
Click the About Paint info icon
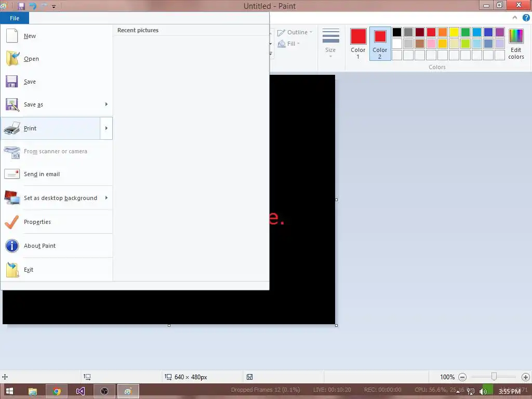(12, 246)
